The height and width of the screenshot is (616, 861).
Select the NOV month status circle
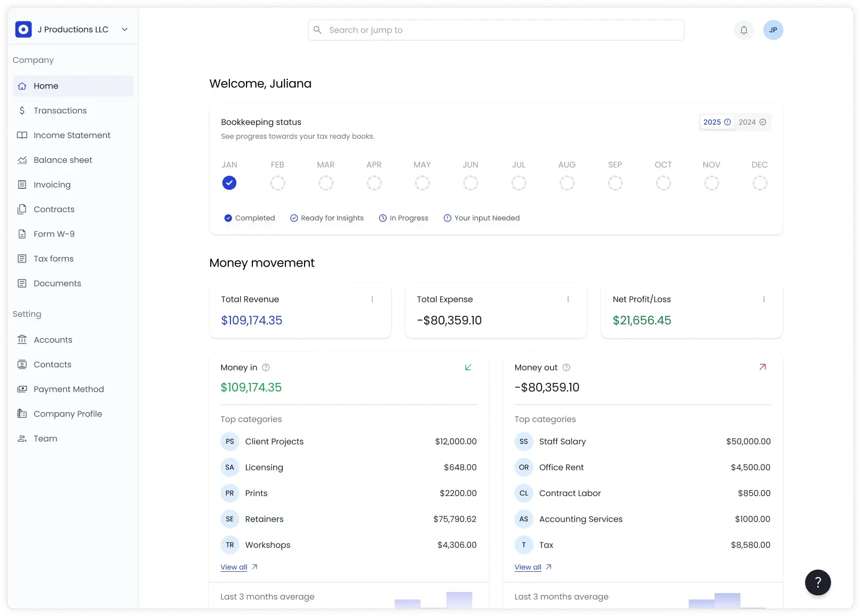click(x=712, y=183)
